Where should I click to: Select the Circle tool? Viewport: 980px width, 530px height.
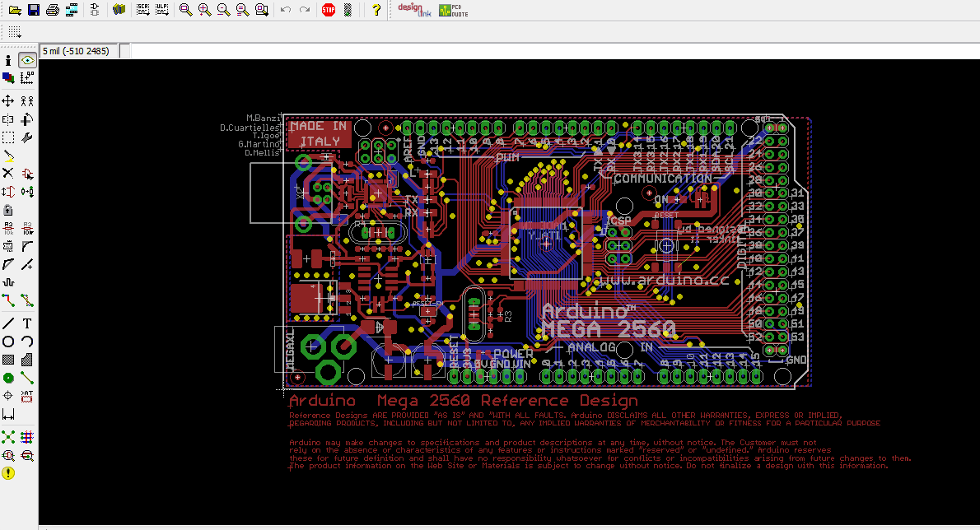pyautogui.click(x=8, y=342)
